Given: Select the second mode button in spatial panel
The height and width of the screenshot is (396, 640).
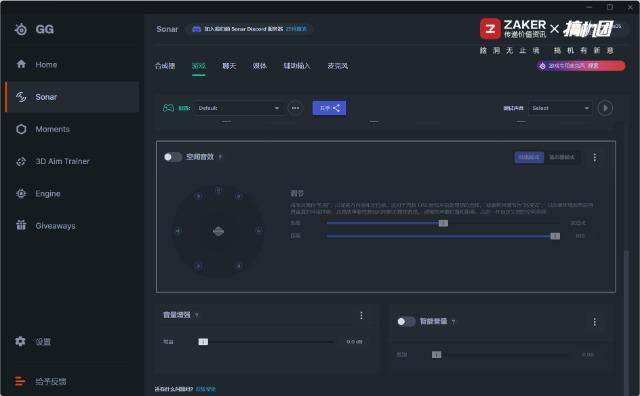Looking at the screenshot, I should 562,157.
